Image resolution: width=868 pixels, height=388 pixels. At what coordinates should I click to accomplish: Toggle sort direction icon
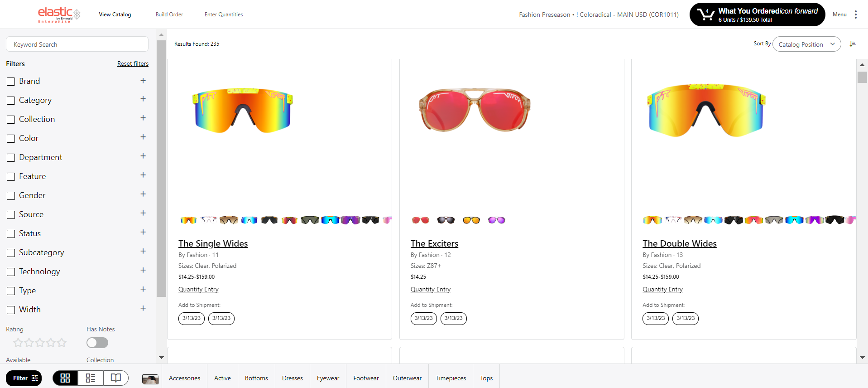pos(853,44)
